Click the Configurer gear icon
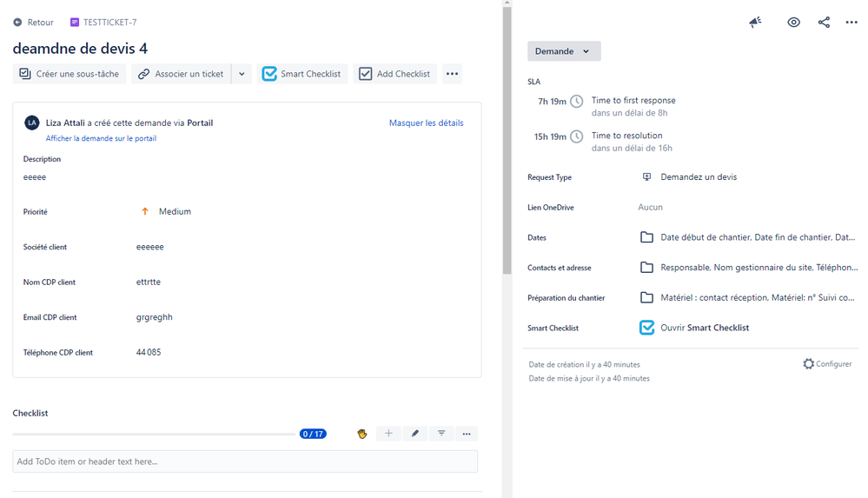The height and width of the screenshot is (498, 868). pyautogui.click(x=808, y=364)
